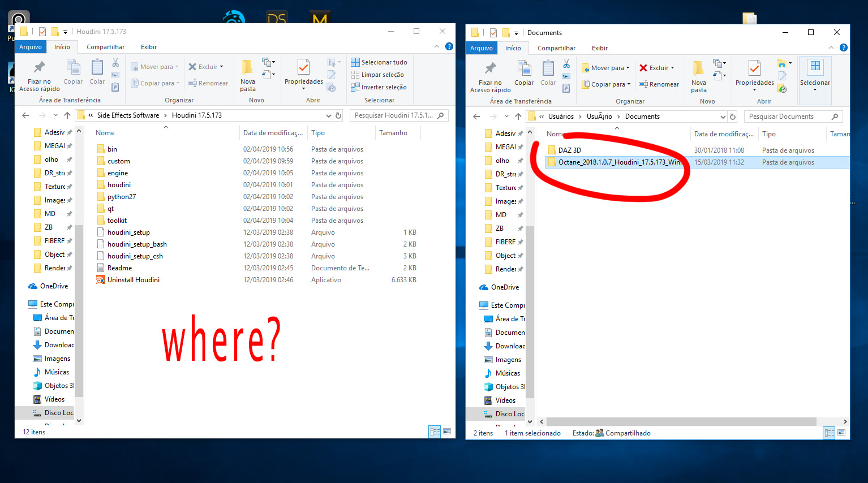Create Nova pasta in Documents window

699,76
